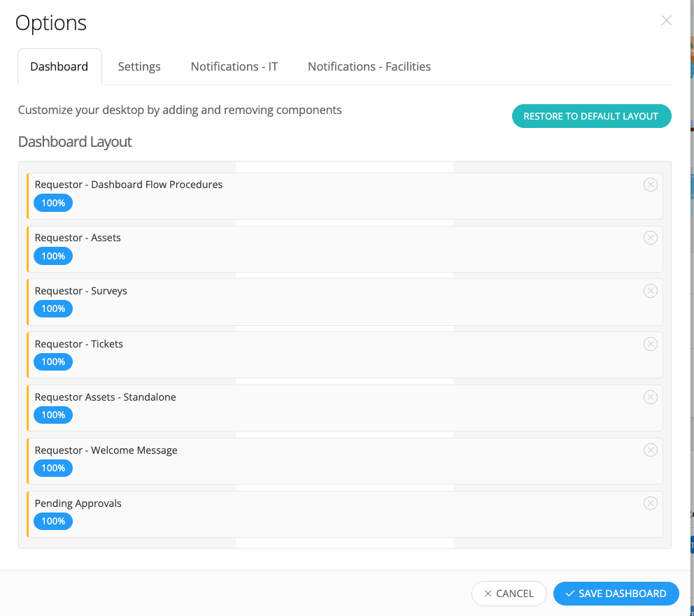Select the Dashboard tab
694x616 pixels.
click(59, 66)
